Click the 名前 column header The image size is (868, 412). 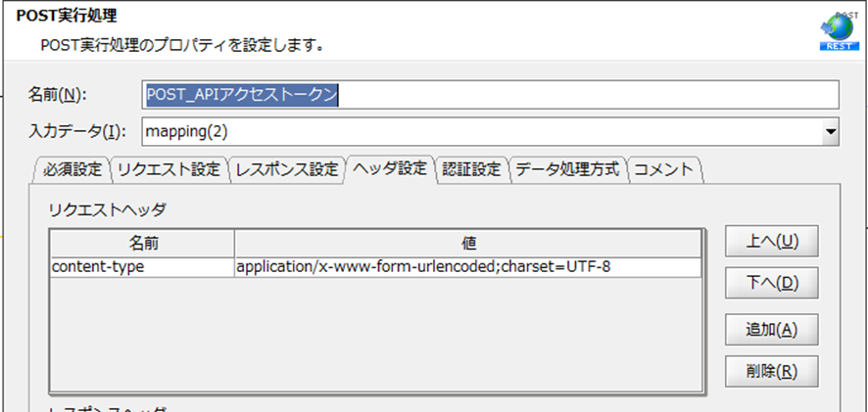click(142, 244)
